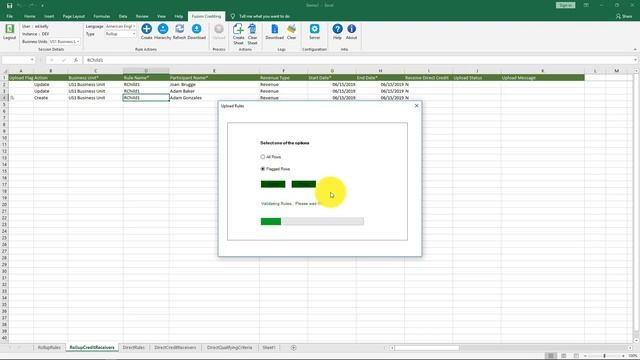Image resolution: width=640 pixels, height=360 pixels.
Task: Click the insert function fx icon
Action: pos(76,60)
